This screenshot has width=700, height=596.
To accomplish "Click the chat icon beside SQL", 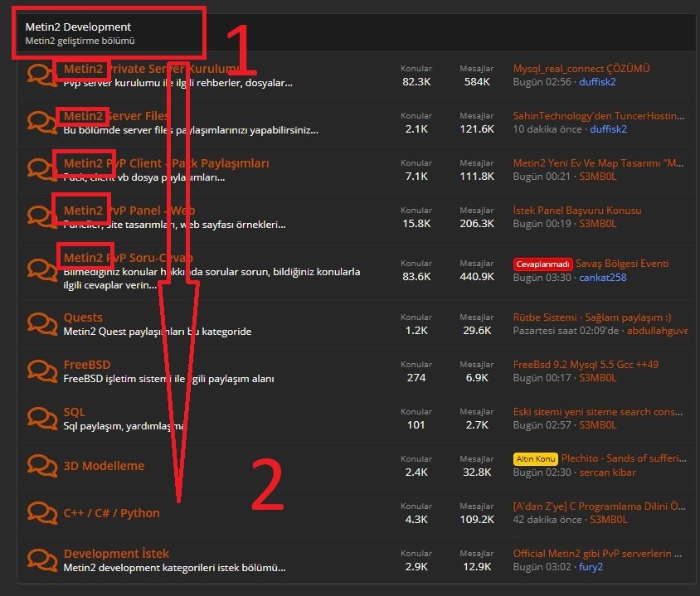I will [x=42, y=419].
